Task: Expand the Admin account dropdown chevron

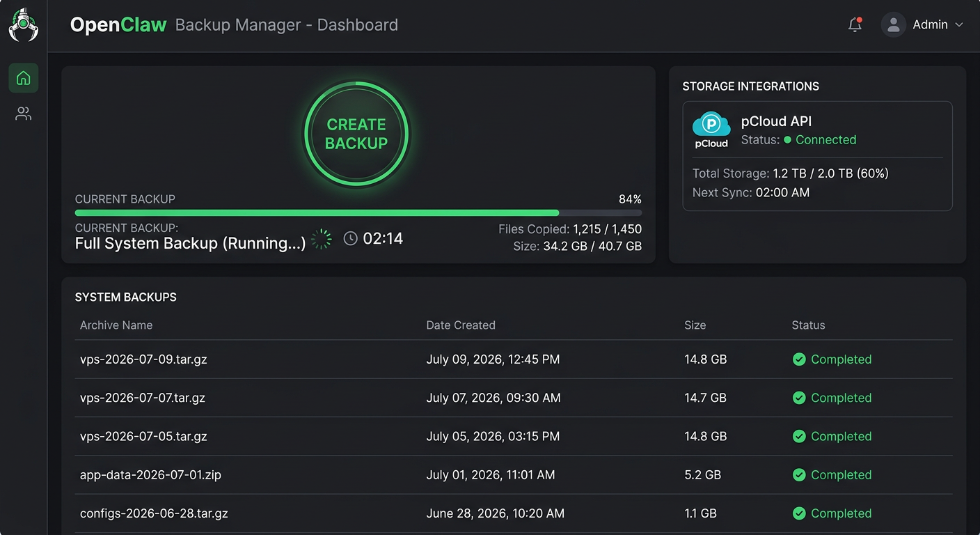Action: click(959, 24)
